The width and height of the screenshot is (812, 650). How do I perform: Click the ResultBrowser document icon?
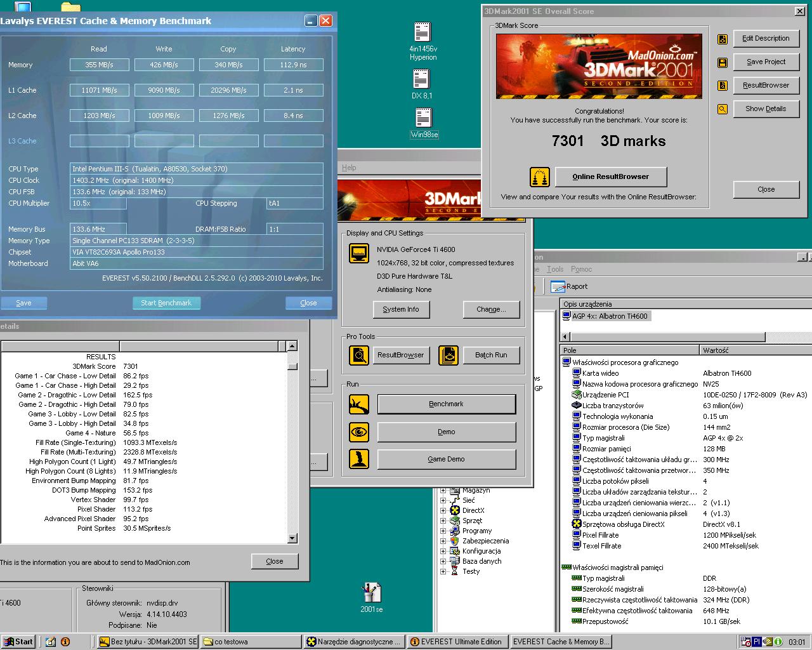[x=723, y=86]
